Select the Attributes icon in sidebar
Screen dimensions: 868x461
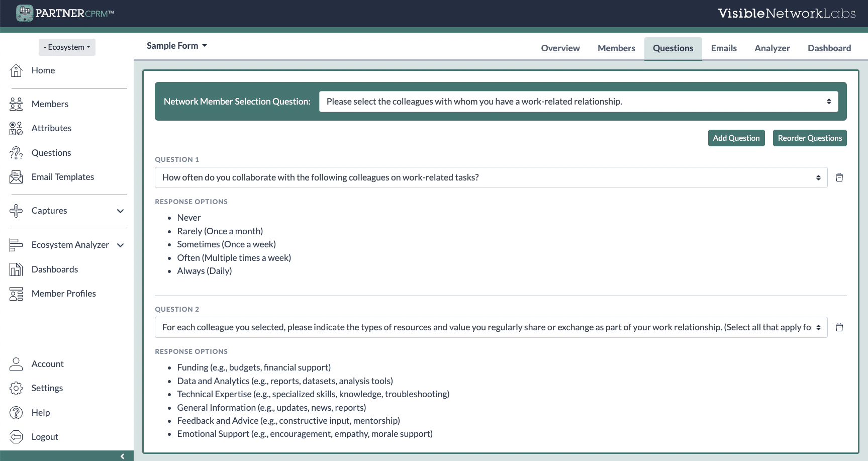(16, 128)
